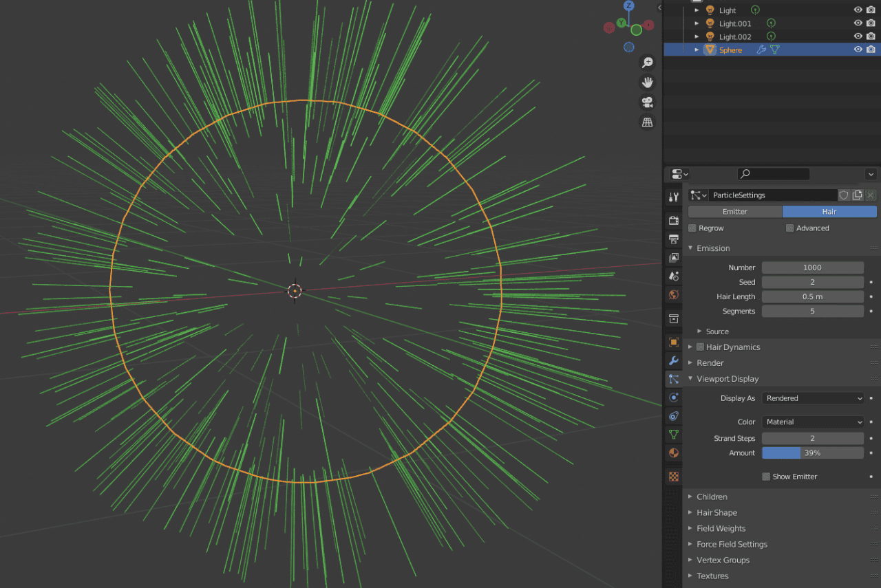
Task: Switch to the Emitter tab
Action: pos(734,211)
